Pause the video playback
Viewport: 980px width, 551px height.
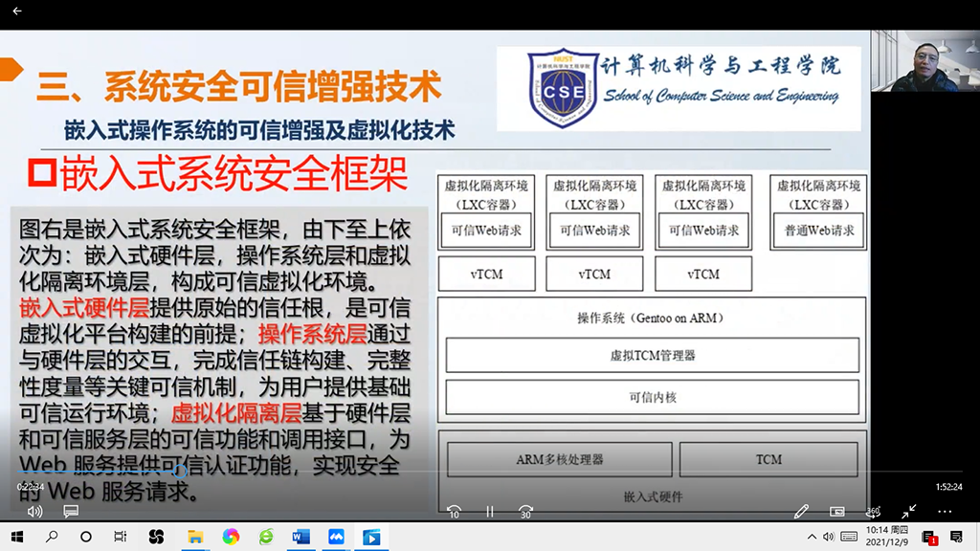click(490, 512)
